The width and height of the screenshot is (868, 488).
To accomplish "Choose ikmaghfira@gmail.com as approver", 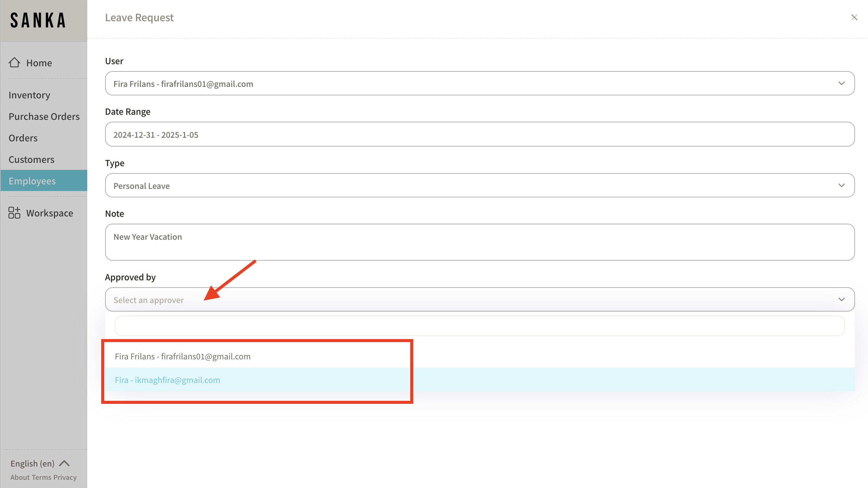I will 168,380.
